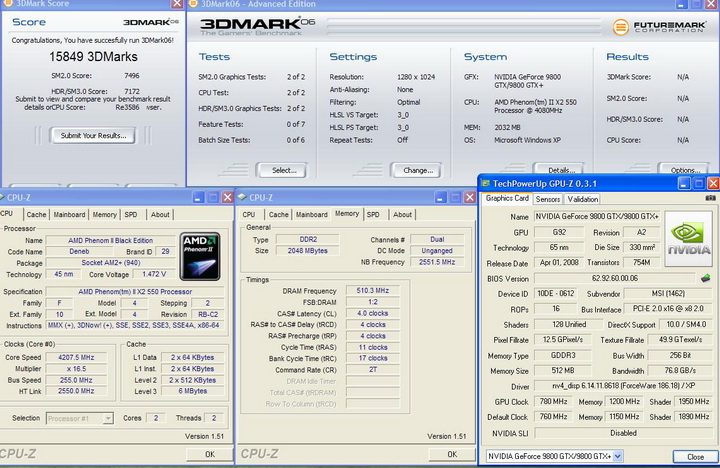Viewport: 720px width, 468px height.
Task: Open Memory tab in left CPU-Z window
Action: pyautogui.click(x=105, y=214)
